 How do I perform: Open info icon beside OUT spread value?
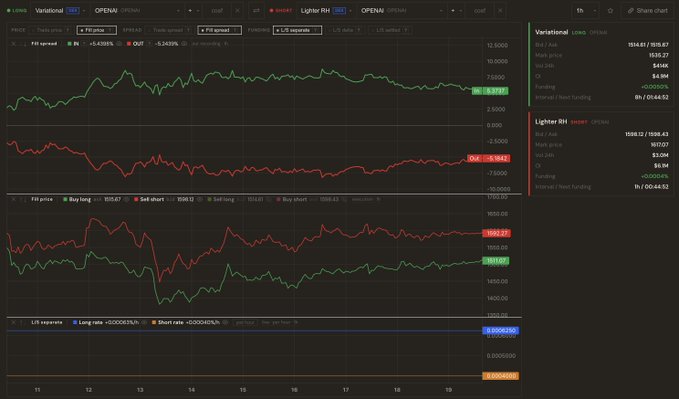click(184, 44)
